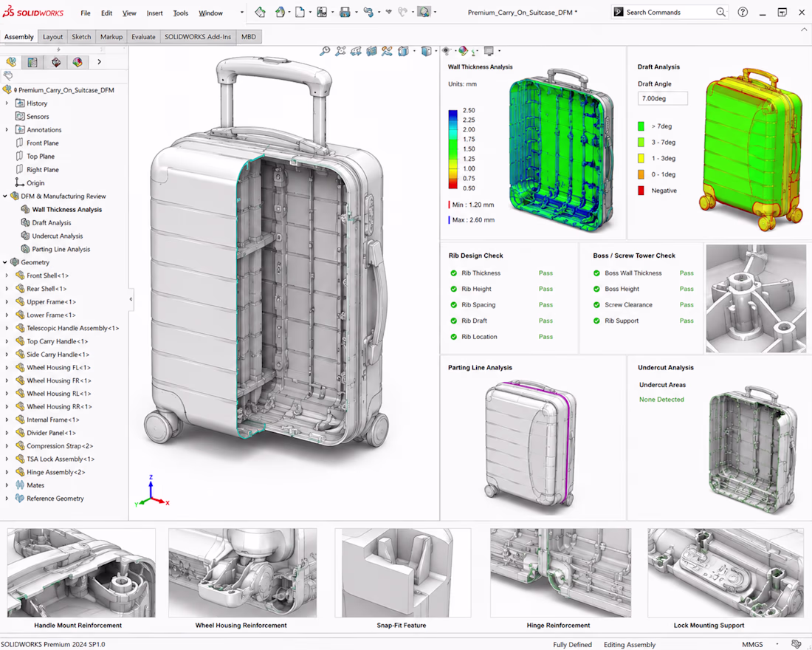Click the Edit Appearance color ball icon
Screen dimensions: 812x650
463,51
